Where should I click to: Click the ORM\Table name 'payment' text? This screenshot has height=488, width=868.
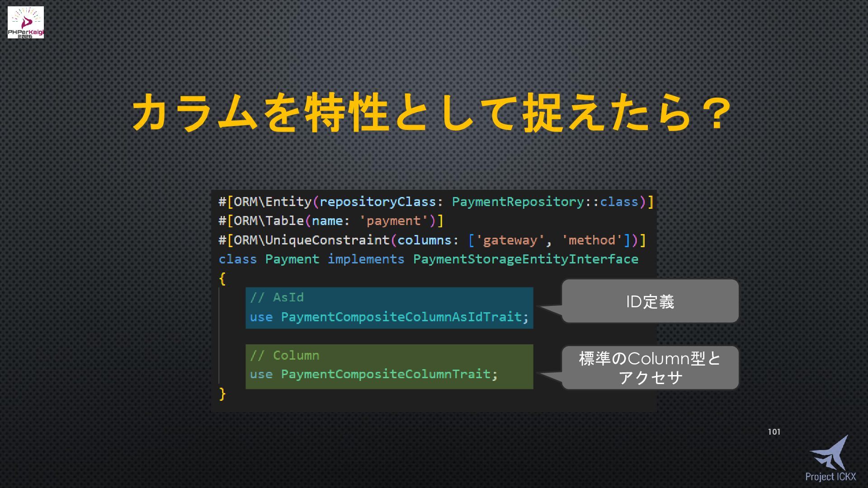pyautogui.click(x=393, y=221)
